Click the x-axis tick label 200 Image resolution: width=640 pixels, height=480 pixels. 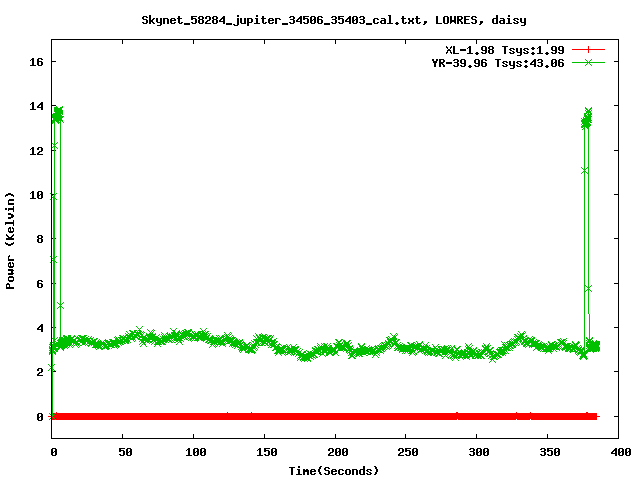[338, 452]
